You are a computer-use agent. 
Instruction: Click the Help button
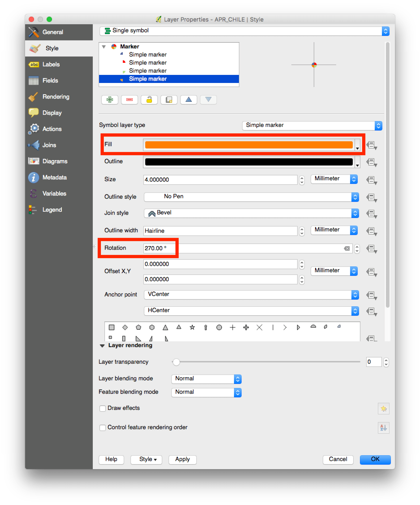pyautogui.click(x=111, y=459)
